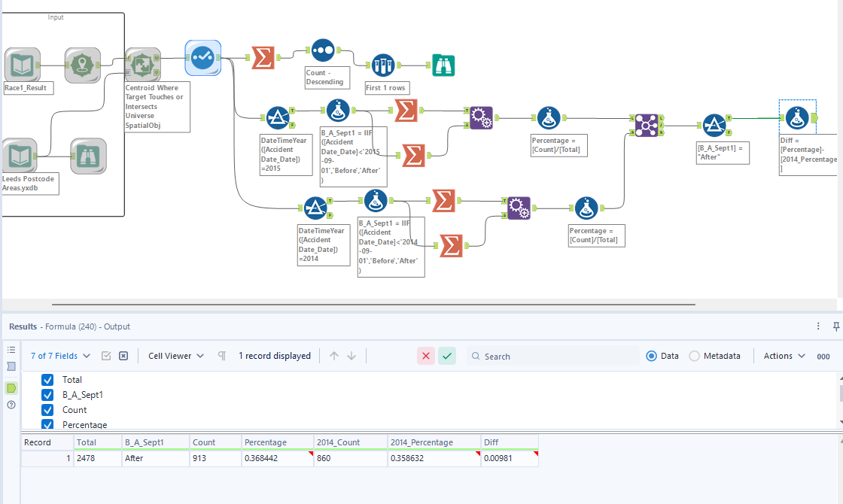The width and height of the screenshot is (843, 504).
Task: Select the Sort tool labeled Count - Descending
Action: coord(323,51)
